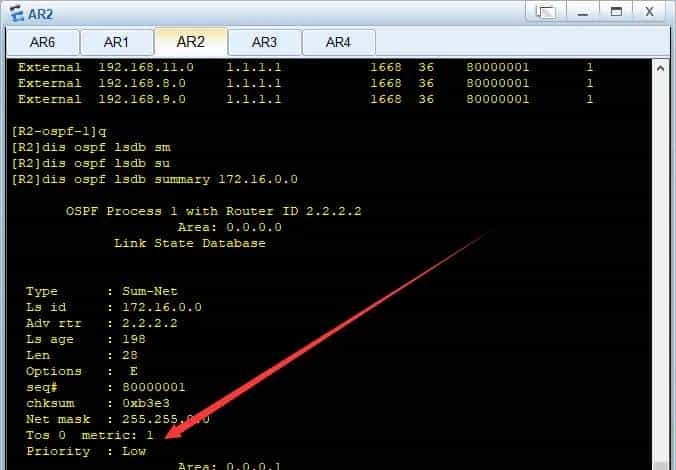Click the 'seq# : 80000001' line

[x=105, y=387]
